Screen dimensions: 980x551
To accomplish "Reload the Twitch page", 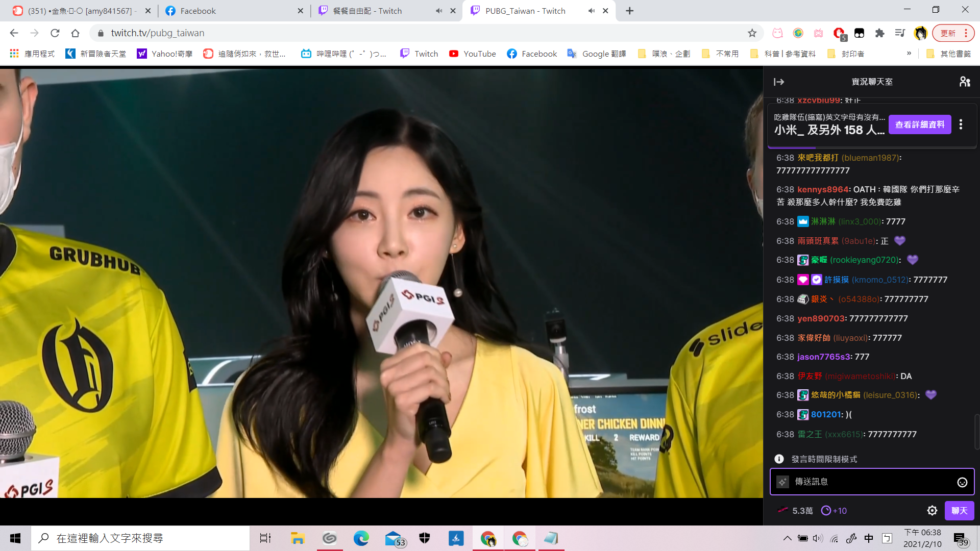I will (55, 33).
